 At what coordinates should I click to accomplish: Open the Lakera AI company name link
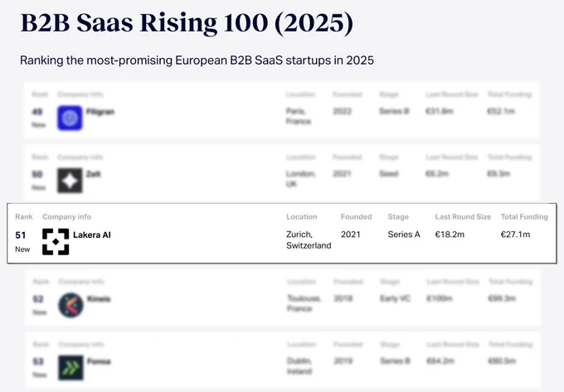pyautogui.click(x=92, y=235)
